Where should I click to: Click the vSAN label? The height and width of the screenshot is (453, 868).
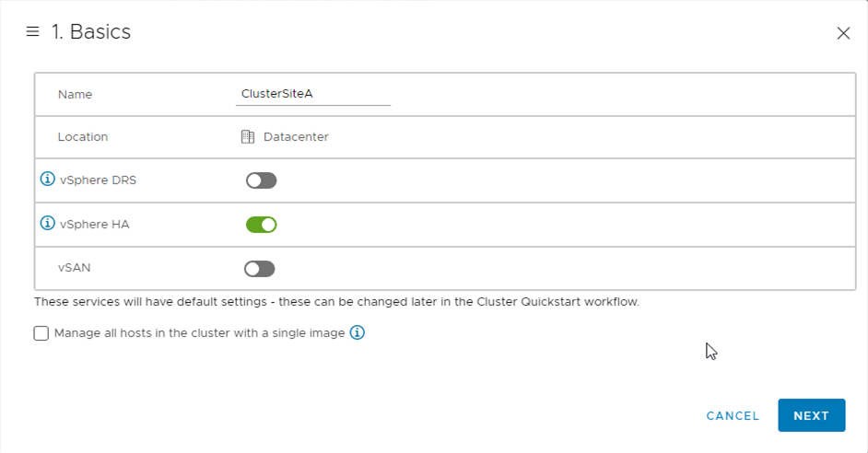click(x=75, y=269)
